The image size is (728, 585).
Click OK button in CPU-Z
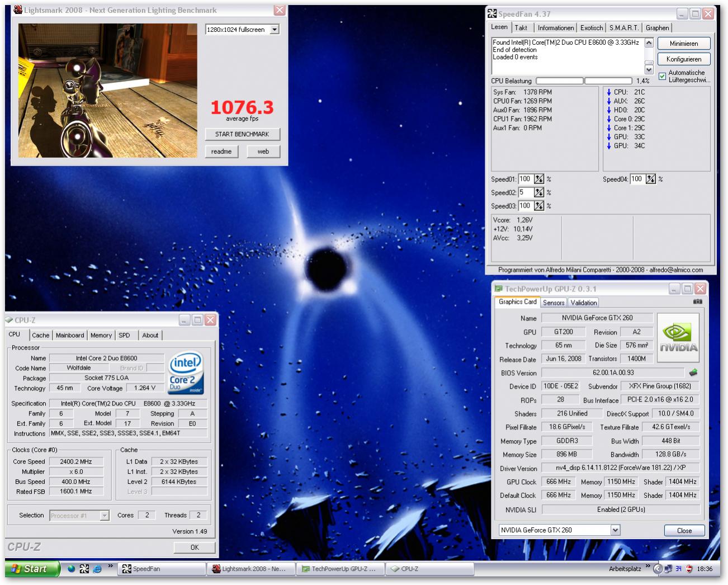tap(195, 548)
